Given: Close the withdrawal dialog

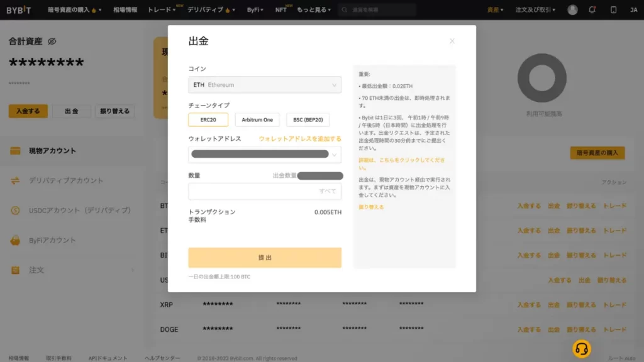Looking at the screenshot, I should point(452,41).
